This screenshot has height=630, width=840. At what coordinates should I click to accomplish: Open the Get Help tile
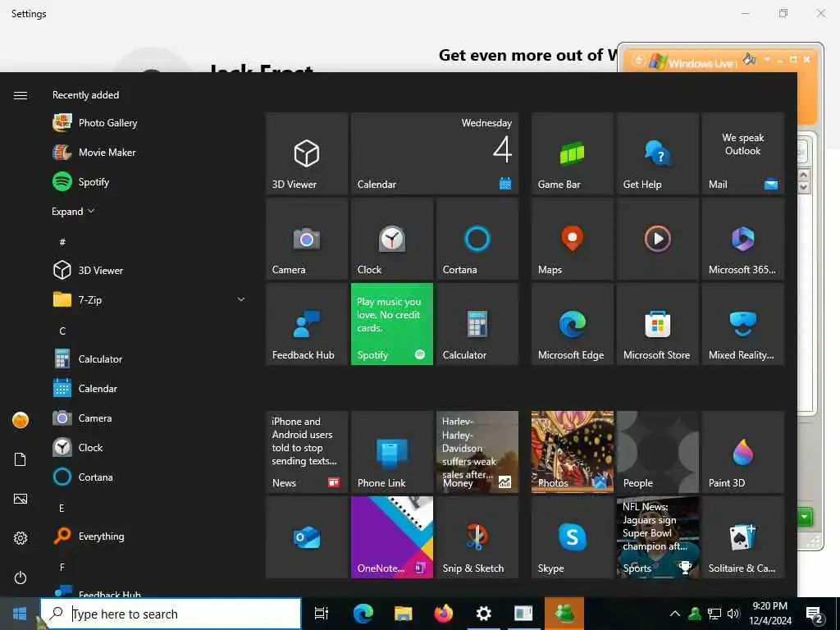click(657, 153)
